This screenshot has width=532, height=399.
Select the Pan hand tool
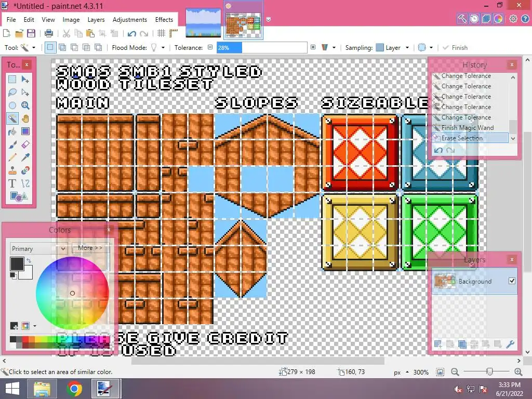click(x=25, y=118)
